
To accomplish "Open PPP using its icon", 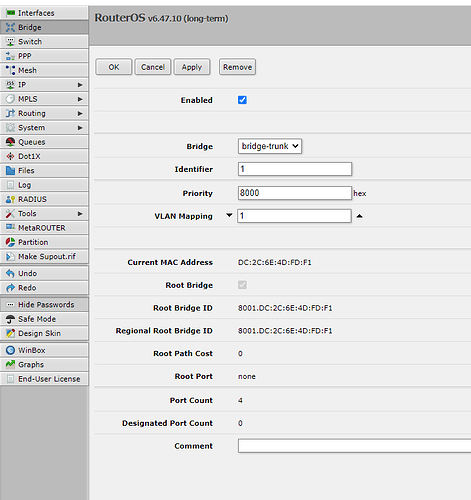I will tap(10, 56).
